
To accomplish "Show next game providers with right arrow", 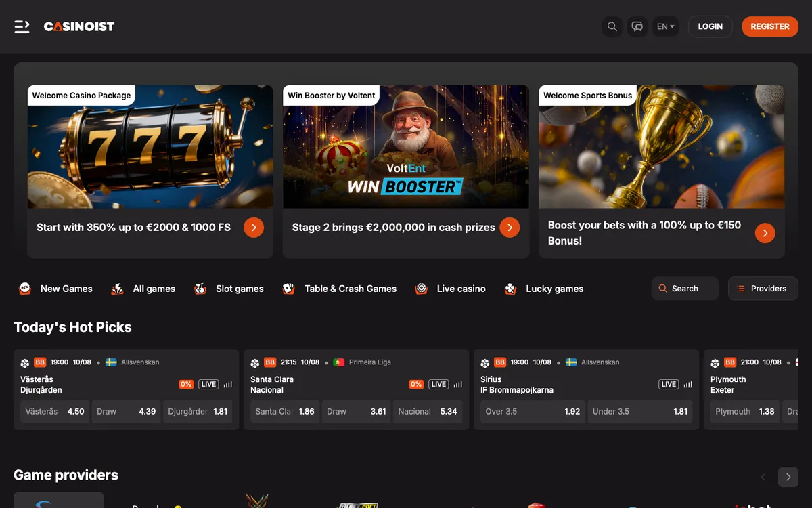I will point(788,477).
